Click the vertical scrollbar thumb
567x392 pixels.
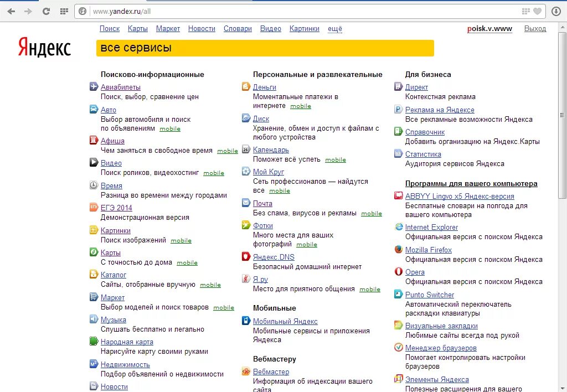(x=562, y=115)
